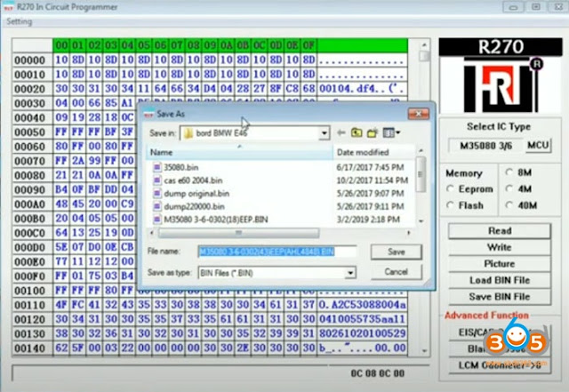This screenshot has height=392, width=569.
Task: Select the 4M radio button
Action: click(509, 188)
